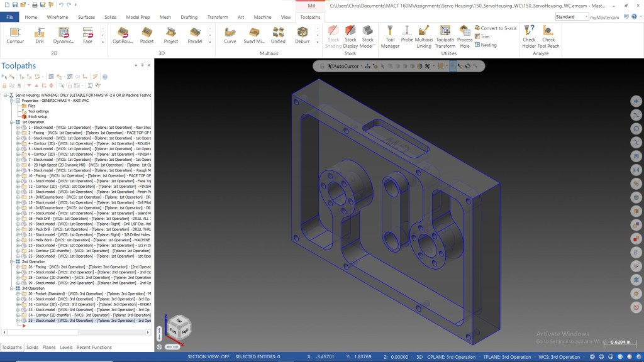Viewport: 644px width, 362px height.
Task: Open the Toolpath Transform utility
Action: (445, 36)
